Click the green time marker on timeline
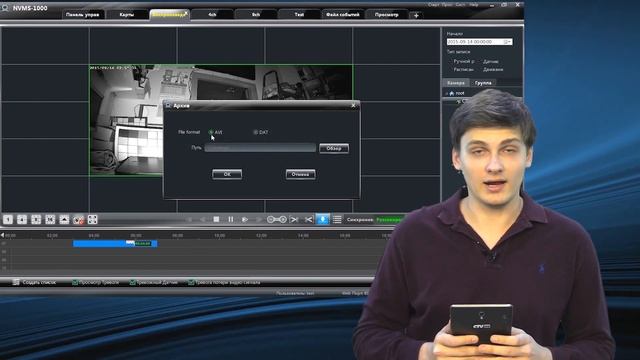Screen dimensions: 640x360 coord(142,243)
